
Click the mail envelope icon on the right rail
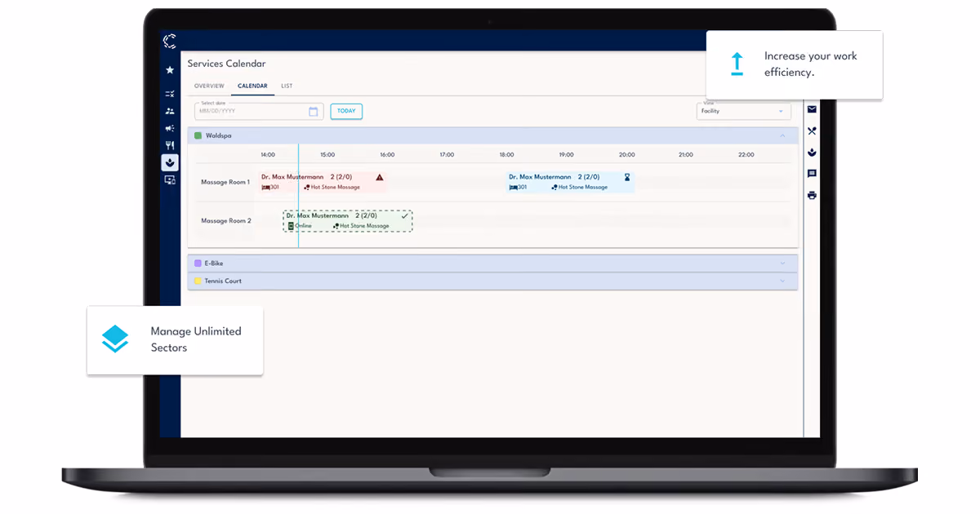(812, 109)
